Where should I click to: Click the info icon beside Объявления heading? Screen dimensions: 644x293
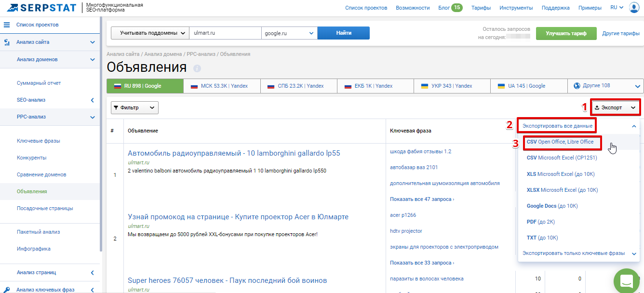click(x=197, y=68)
